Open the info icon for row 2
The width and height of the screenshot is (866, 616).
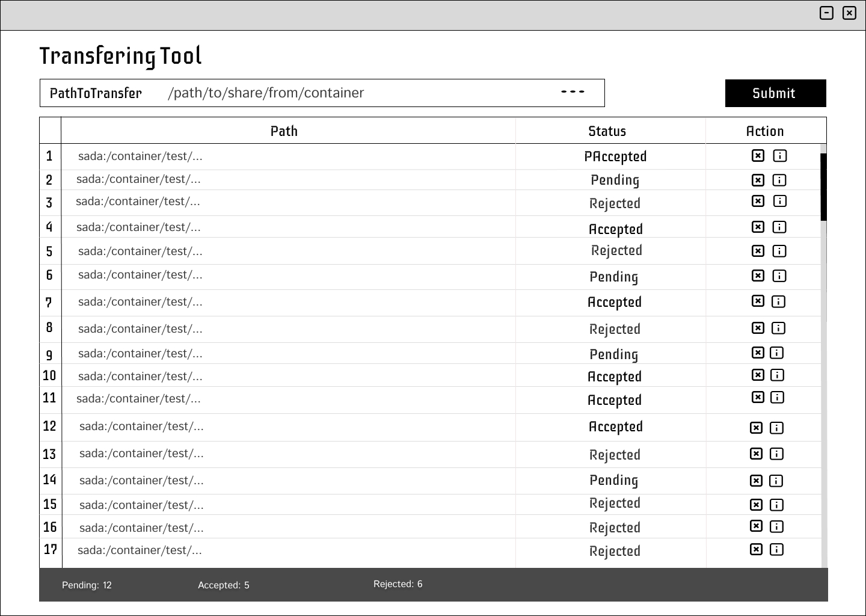click(779, 180)
